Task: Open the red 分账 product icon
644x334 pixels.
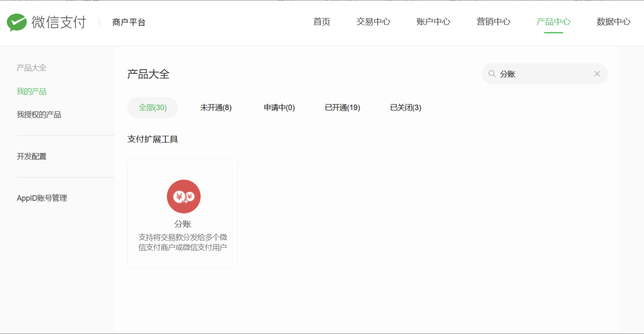Action: click(183, 197)
